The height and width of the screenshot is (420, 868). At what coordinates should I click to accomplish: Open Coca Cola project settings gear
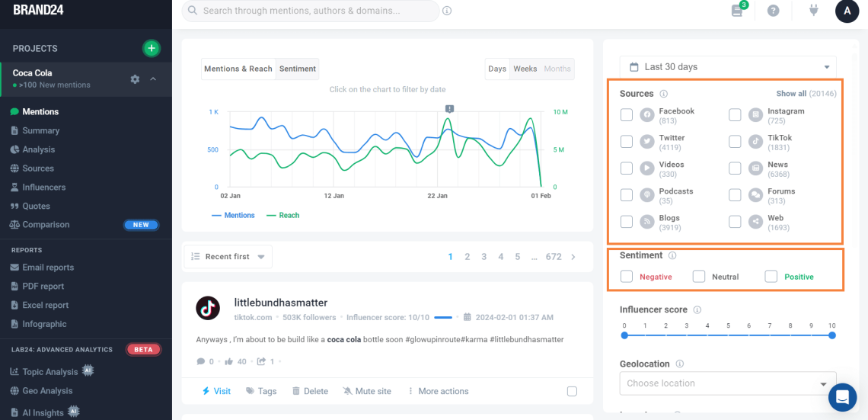click(135, 79)
